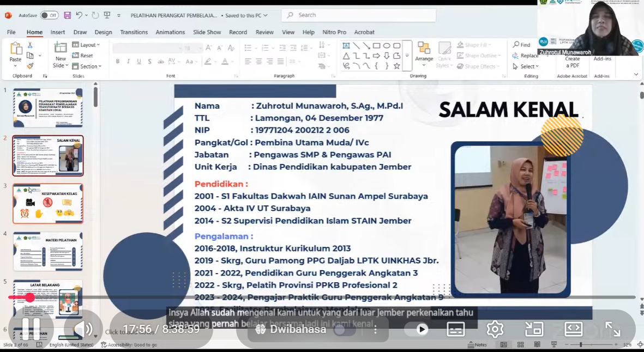644x352 pixels.
Task: Expand the Layout dropdown
Action: click(x=87, y=45)
